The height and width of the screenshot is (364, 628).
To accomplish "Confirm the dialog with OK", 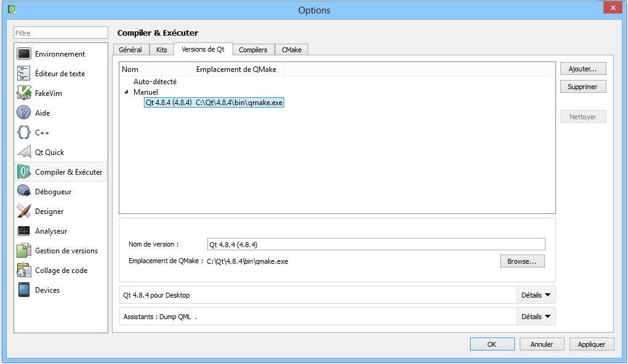I will (x=492, y=344).
